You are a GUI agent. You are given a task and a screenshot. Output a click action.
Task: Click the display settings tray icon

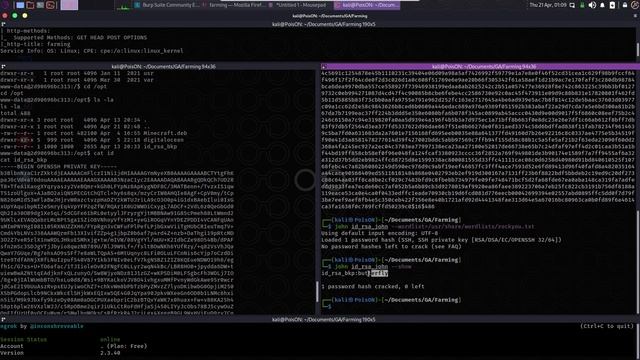(572, 5)
